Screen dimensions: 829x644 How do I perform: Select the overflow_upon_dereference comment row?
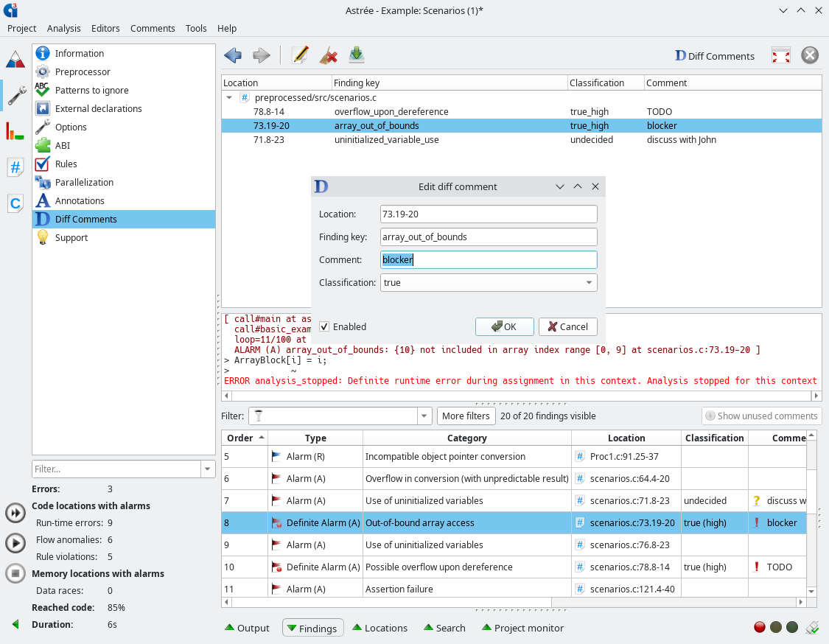pyautogui.click(x=521, y=111)
